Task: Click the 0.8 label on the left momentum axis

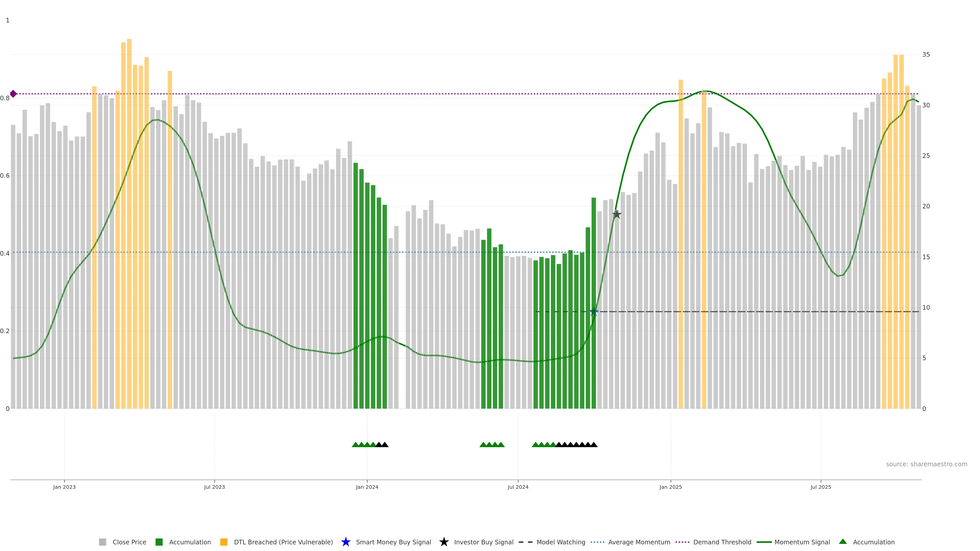Action: [5, 98]
